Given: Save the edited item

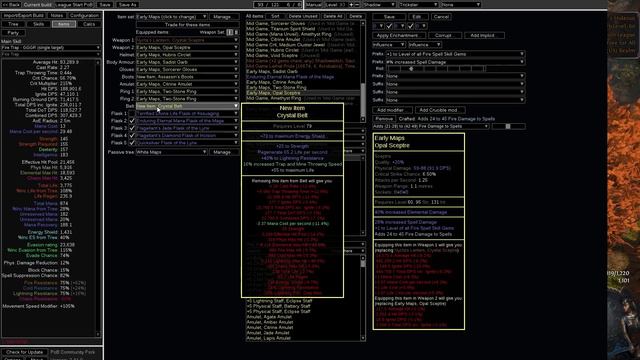Looking at the screenshot, I should coord(389,17).
